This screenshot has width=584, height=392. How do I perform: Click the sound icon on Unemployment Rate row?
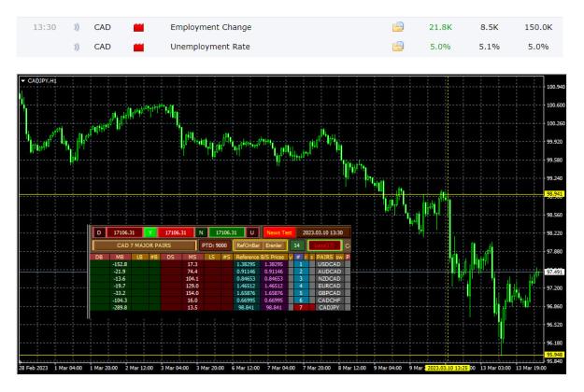[77, 47]
